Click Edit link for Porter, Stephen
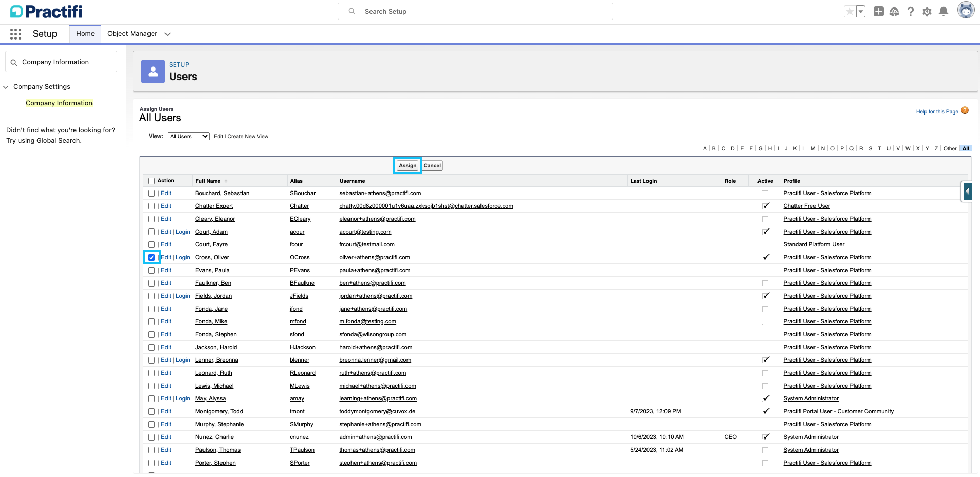This screenshot has width=980, height=477. click(x=166, y=463)
